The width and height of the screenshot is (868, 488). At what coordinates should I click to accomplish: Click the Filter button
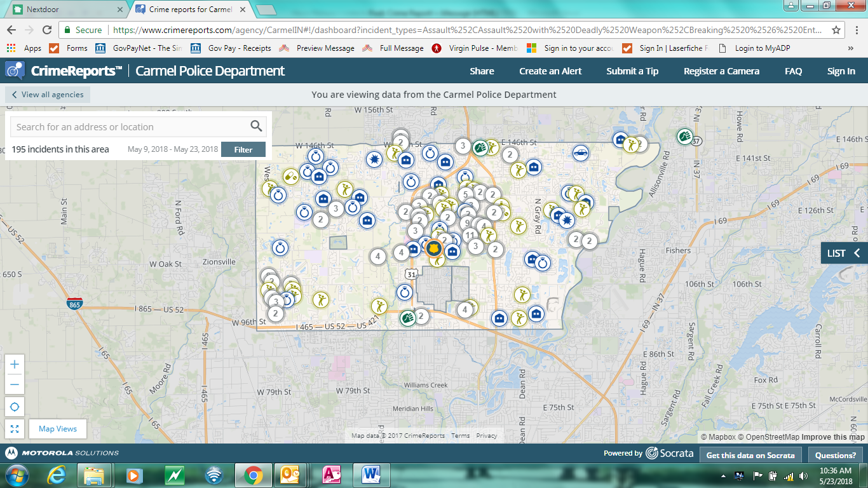click(x=243, y=149)
